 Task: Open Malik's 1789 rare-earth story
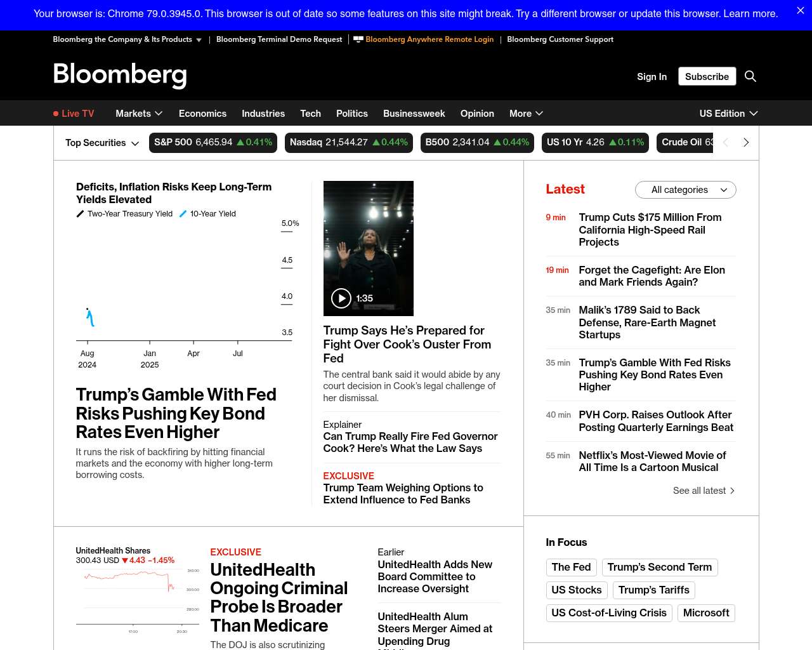pos(647,322)
